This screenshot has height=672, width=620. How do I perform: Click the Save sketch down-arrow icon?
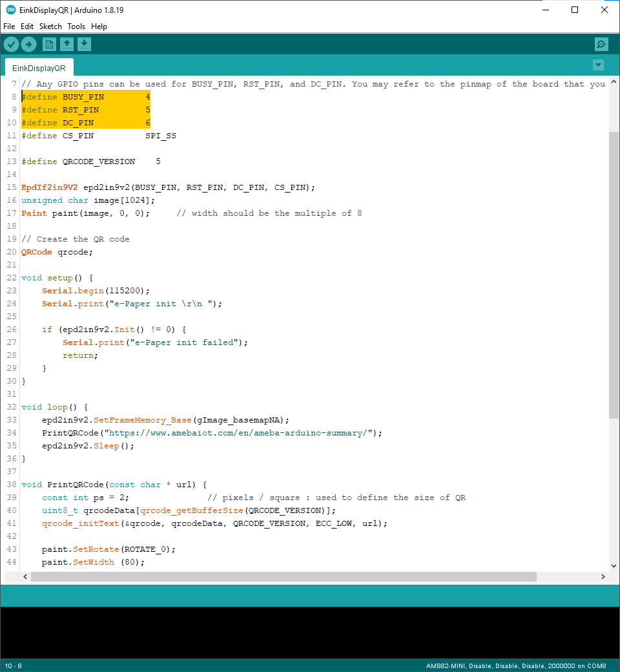pos(84,44)
